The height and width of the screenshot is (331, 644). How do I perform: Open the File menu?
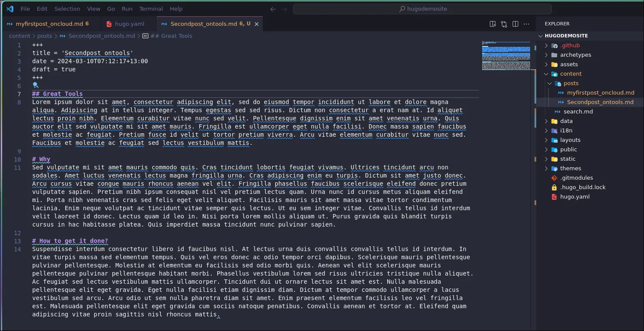[x=25, y=9]
